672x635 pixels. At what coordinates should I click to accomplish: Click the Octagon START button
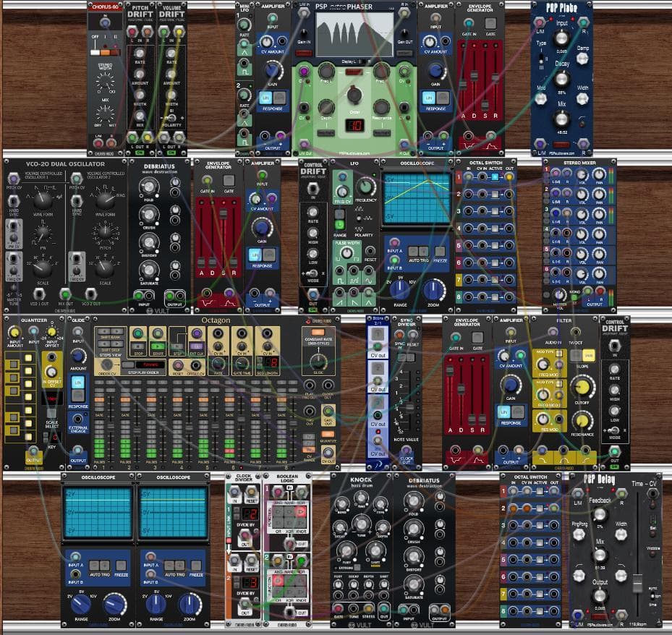click(x=158, y=346)
